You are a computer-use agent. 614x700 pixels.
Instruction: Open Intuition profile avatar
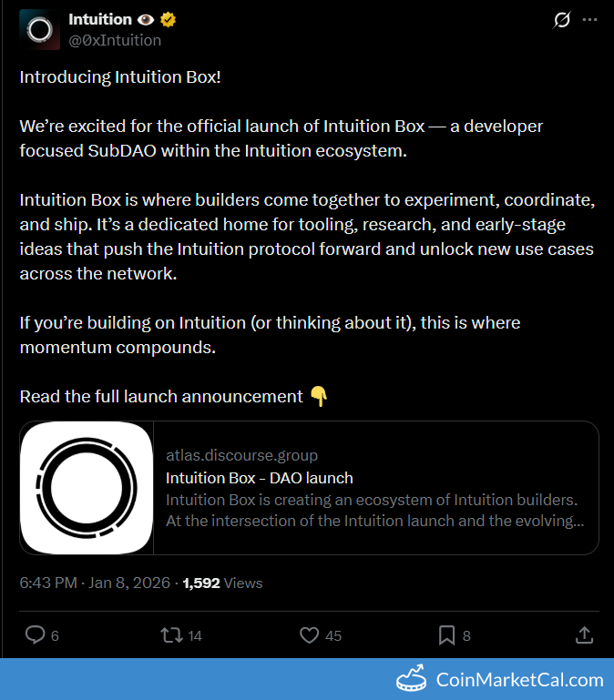(39, 30)
